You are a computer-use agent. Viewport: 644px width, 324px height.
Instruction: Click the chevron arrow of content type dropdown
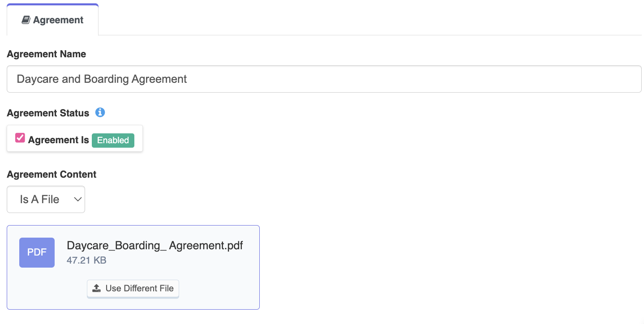click(x=77, y=200)
